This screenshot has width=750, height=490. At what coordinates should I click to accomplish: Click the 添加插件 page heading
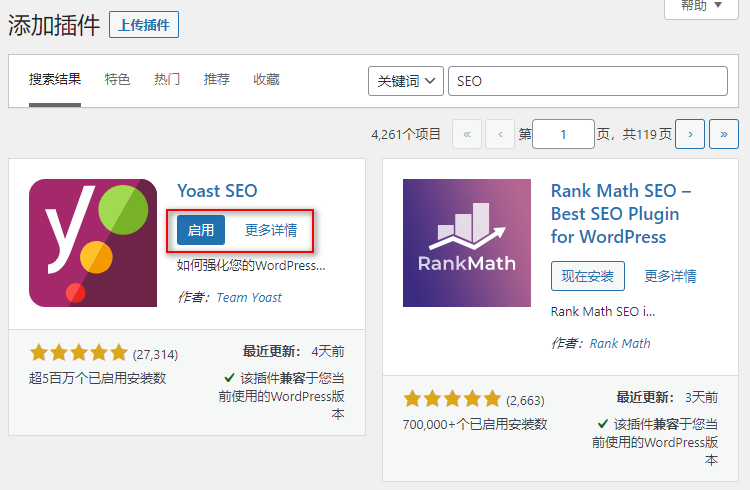(54, 25)
